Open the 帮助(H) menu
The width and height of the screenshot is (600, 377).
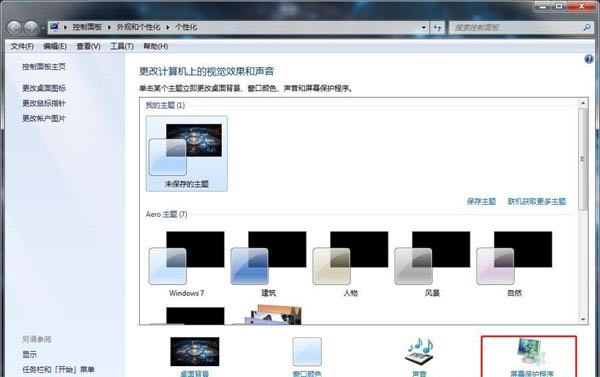[155, 46]
